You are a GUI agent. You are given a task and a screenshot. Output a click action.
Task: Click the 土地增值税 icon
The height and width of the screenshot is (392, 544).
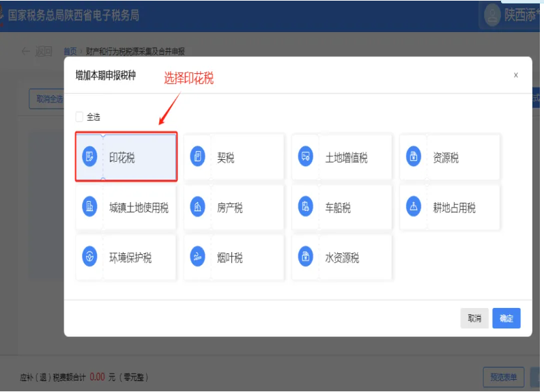tap(305, 156)
